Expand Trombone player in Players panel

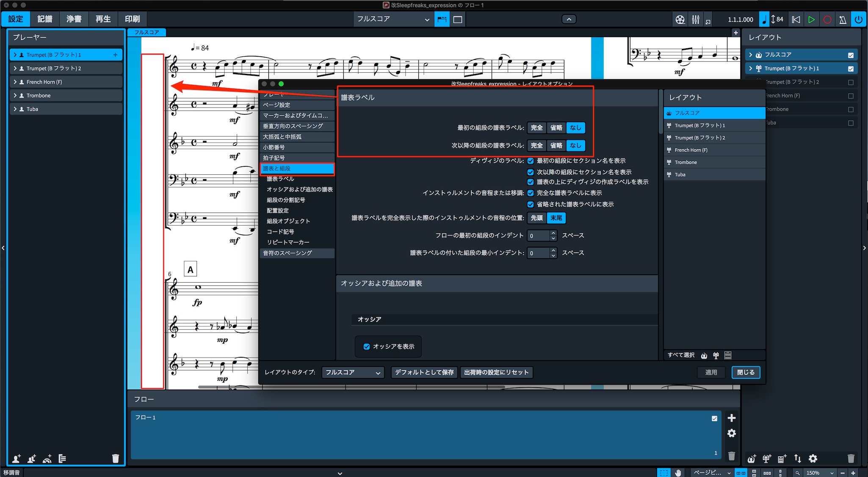pyautogui.click(x=15, y=95)
